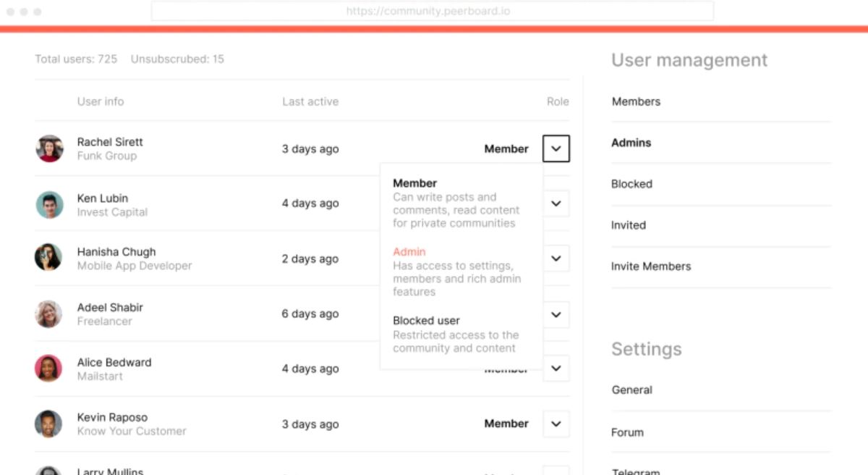868x475 pixels.
Task: Click Adeel Shabir's profile picture
Action: tap(48, 314)
